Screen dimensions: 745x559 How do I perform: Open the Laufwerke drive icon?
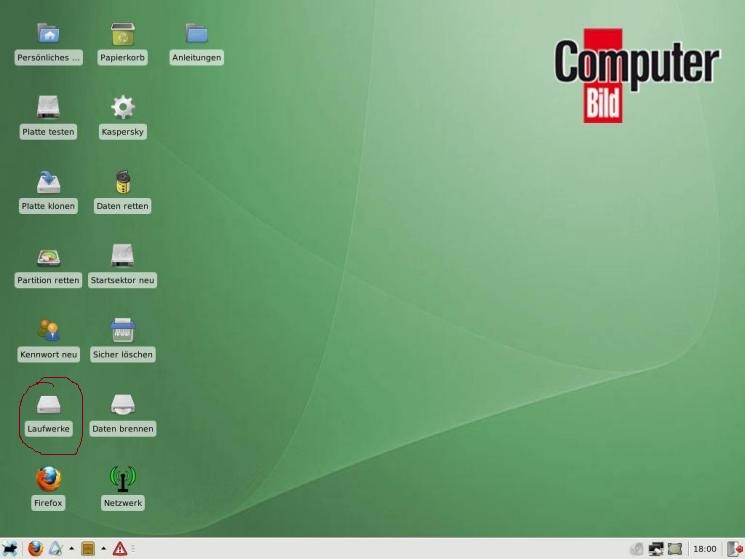coord(48,404)
